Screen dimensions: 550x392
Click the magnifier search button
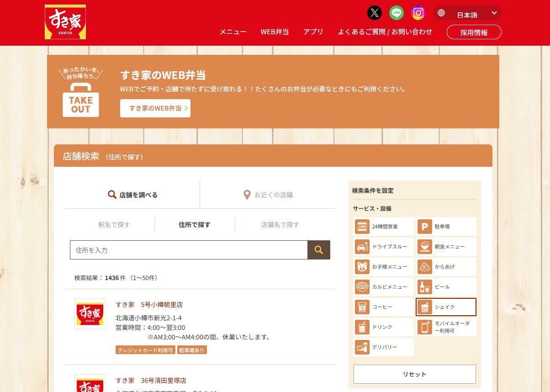click(x=319, y=250)
